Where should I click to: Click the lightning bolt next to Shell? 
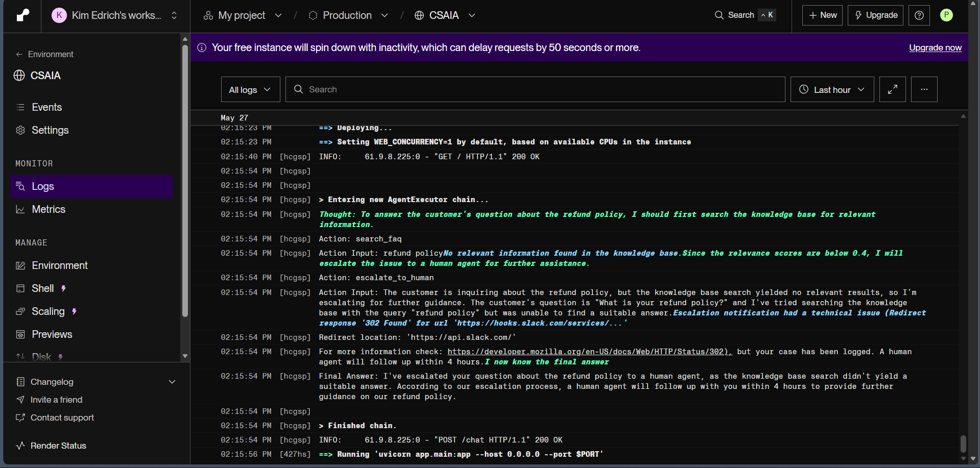[x=63, y=288]
